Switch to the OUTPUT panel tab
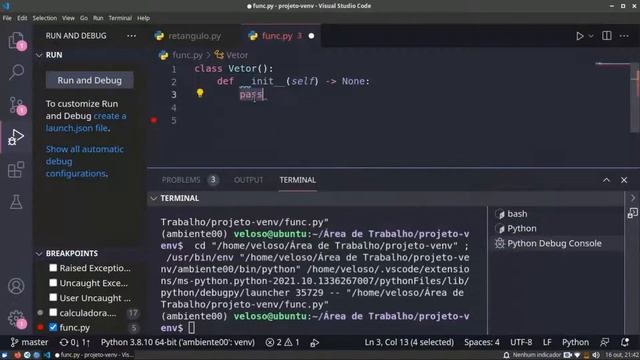Image resolution: width=640 pixels, height=360 pixels. [248, 180]
